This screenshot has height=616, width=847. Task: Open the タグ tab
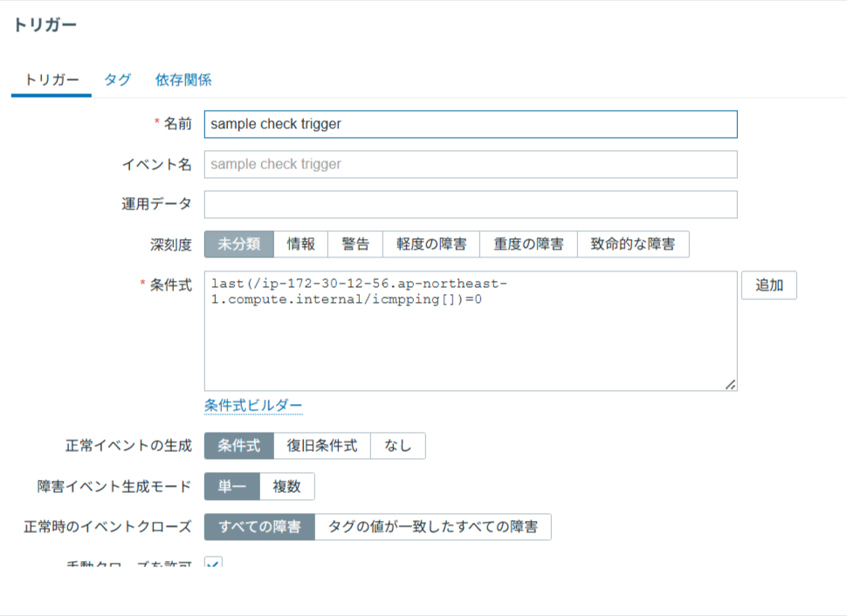[117, 80]
